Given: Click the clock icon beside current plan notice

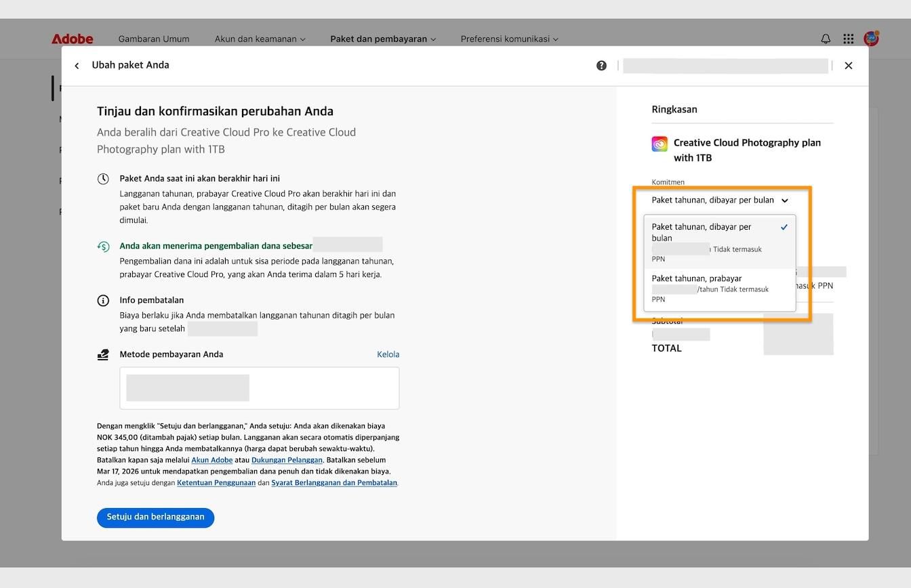Looking at the screenshot, I should [103, 179].
